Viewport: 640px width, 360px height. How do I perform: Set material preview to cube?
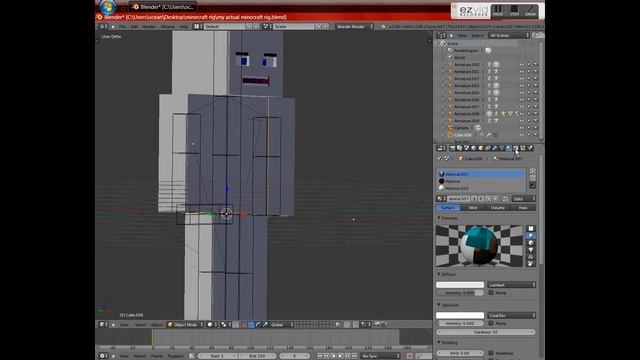pos(531,242)
